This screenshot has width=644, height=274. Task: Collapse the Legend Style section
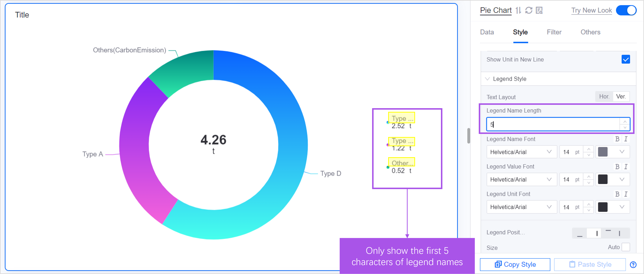(487, 79)
